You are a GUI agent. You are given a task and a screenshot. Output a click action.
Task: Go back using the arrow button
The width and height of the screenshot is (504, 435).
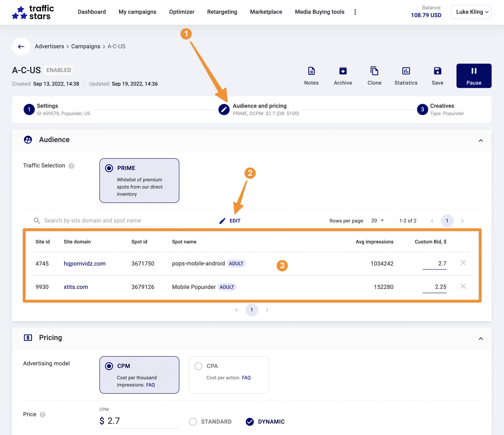click(21, 46)
